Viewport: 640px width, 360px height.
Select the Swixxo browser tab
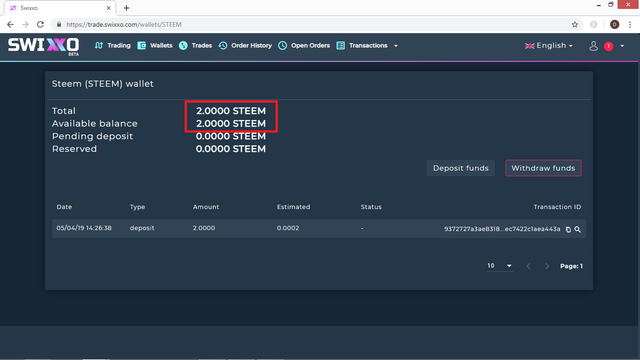pyautogui.click(x=59, y=8)
